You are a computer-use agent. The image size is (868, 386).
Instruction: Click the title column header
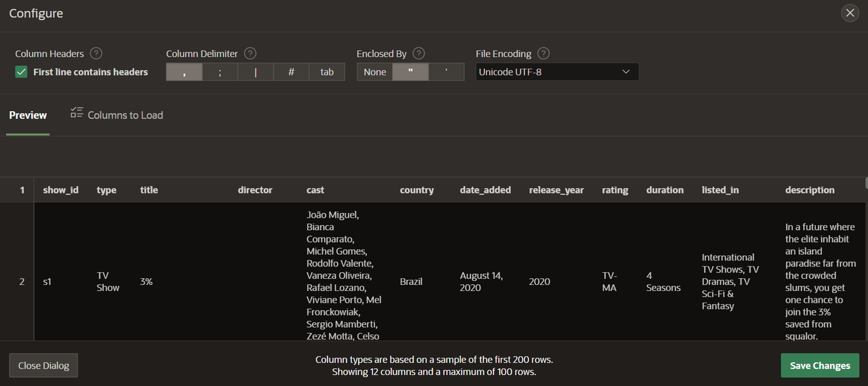(x=149, y=190)
